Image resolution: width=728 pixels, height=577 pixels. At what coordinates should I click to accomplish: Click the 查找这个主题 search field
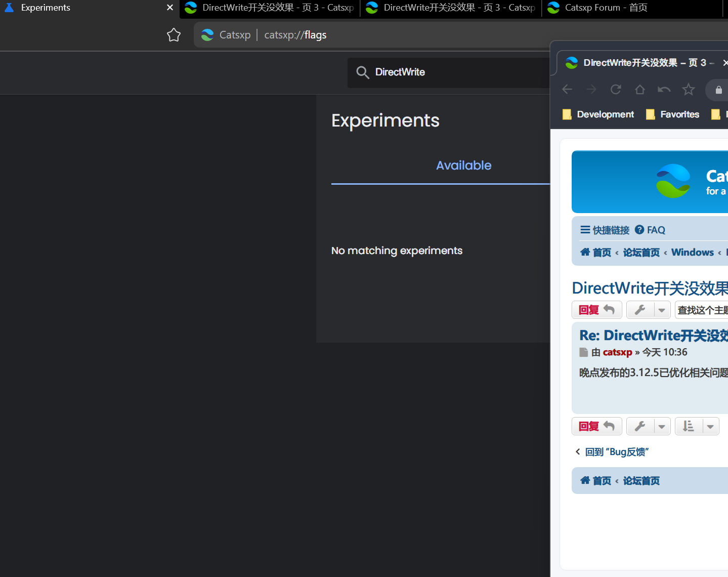[702, 310]
